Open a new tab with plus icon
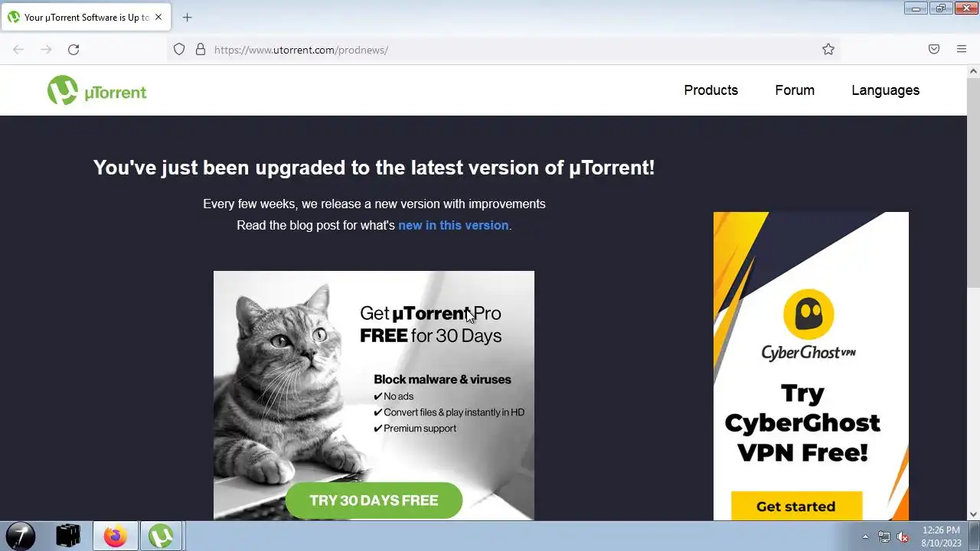The width and height of the screenshot is (980, 551). [x=187, y=17]
